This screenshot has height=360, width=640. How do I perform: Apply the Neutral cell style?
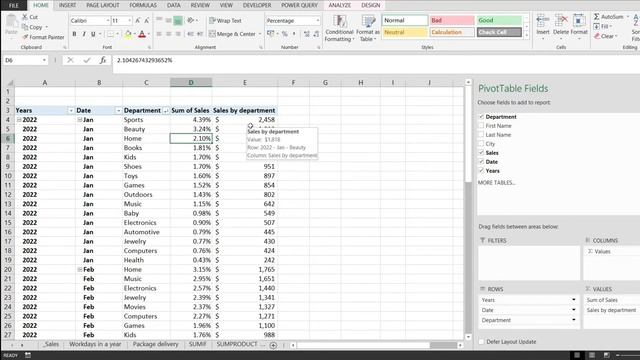click(404, 32)
